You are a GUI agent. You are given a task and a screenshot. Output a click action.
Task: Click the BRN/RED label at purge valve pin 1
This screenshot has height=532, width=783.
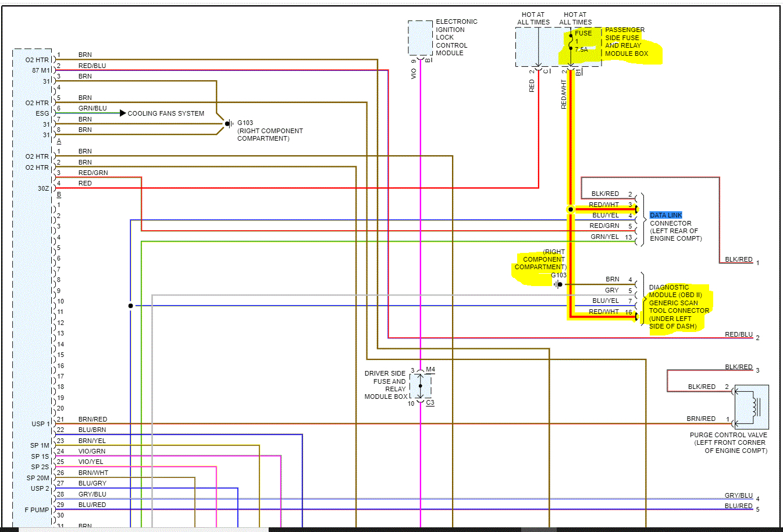(701, 419)
